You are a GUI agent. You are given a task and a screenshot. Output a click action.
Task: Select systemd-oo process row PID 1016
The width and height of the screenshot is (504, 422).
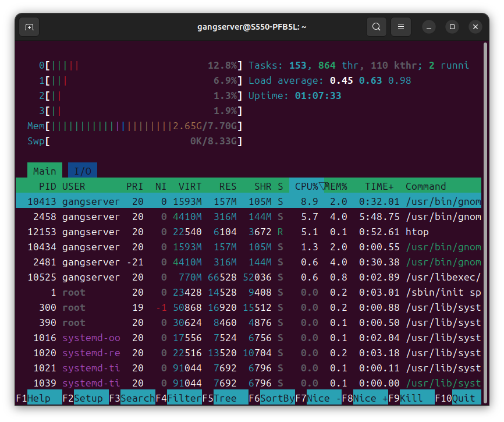click(x=249, y=338)
